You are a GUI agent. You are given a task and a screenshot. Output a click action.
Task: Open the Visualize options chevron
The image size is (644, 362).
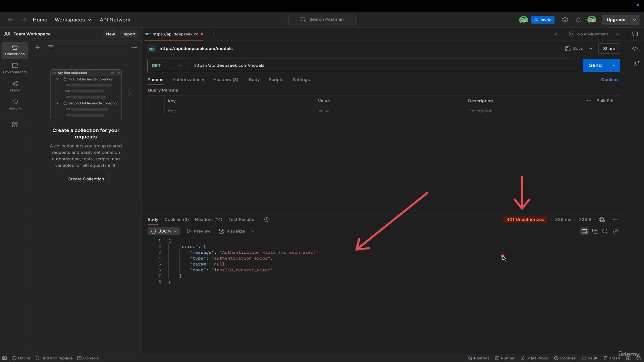tap(253, 231)
